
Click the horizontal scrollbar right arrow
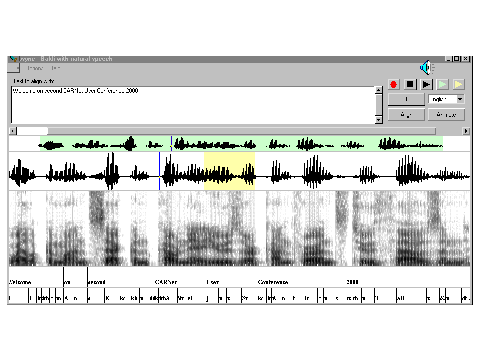[466, 131]
